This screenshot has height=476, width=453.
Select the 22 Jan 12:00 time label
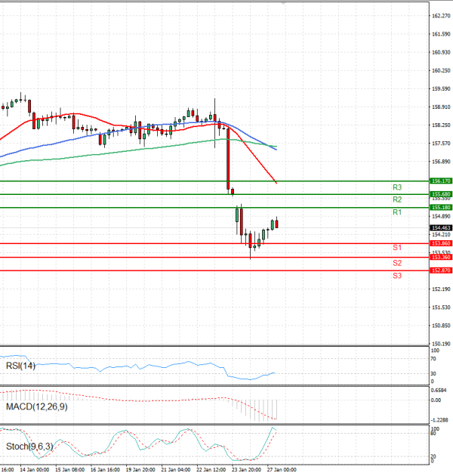[x=210, y=469]
